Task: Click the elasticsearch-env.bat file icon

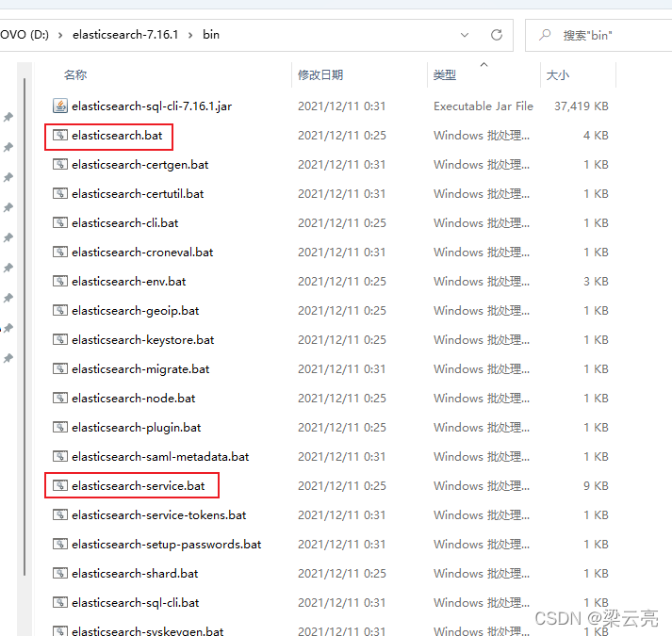Action: [60, 281]
